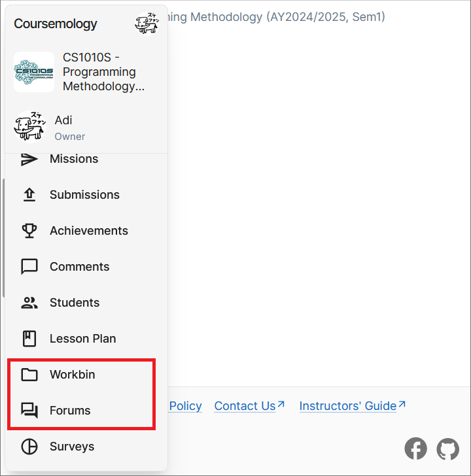This screenshot has width=471, height=476.
Task: Click the CS1010S course logo thumbnail
Action: (x=34, y=72)
